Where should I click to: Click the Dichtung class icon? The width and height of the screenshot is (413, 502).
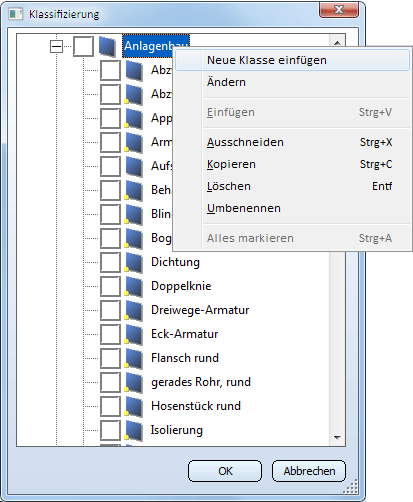click(x=134, y=262)
